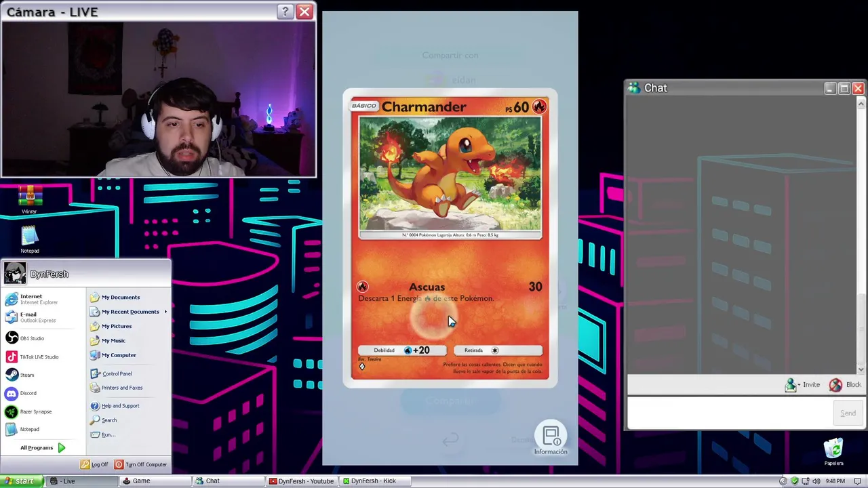Open Printers and Faxes
This screenshot has width=868, height=488.
pos(117,388)
